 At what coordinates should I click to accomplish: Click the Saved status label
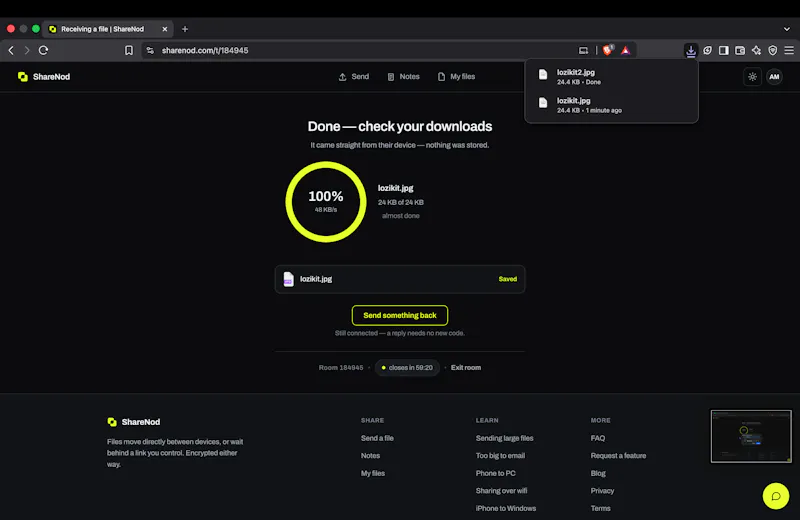(507, 279)
